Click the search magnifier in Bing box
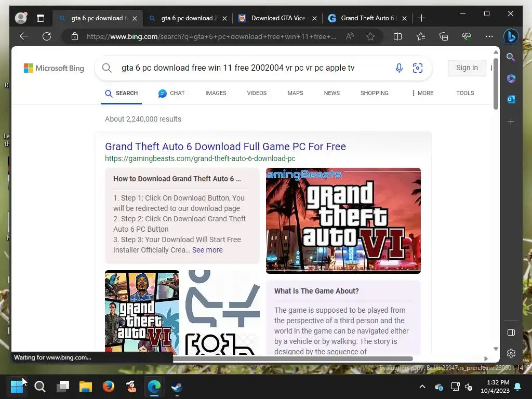The width and height of the screenshot is (532, 399). click(x=107, y=68)
